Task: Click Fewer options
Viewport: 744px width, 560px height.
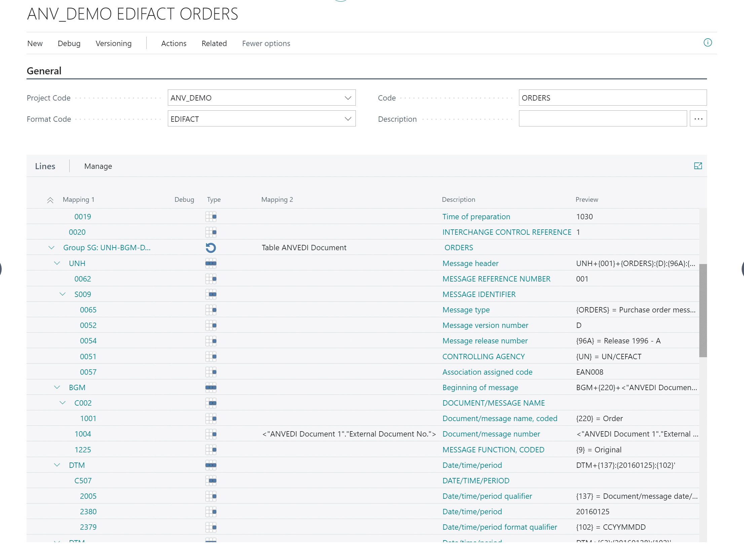Action: pos(266,43)
